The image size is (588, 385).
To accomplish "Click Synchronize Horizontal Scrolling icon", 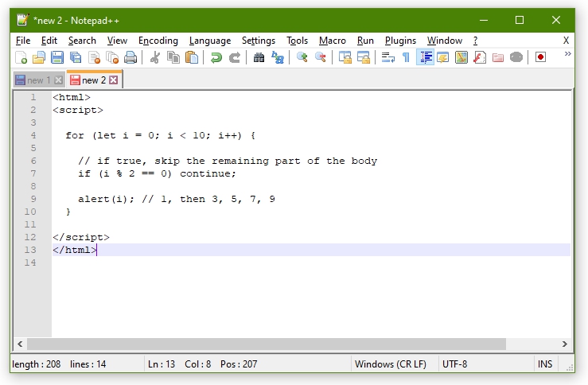I will click(364, 57).
